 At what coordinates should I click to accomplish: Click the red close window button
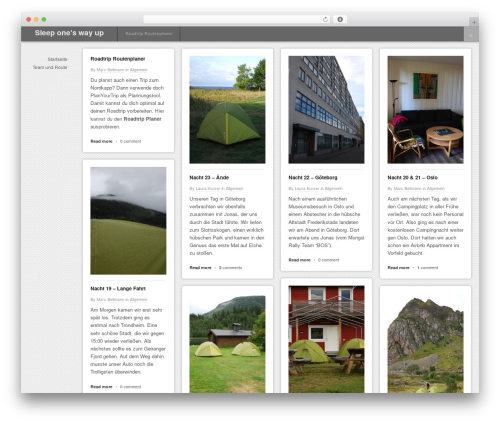(29, 20)
